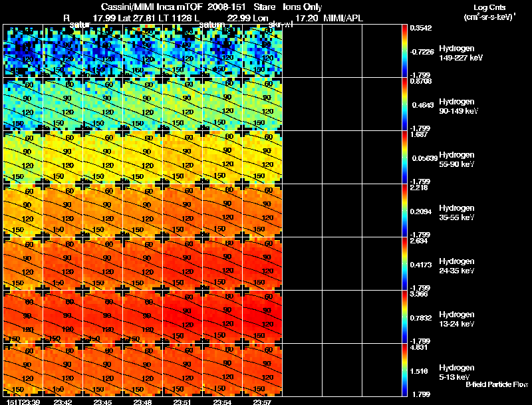Click the 'Hydrogen 149-227 keV' label

pyautogui.click(x=461, y=53)
